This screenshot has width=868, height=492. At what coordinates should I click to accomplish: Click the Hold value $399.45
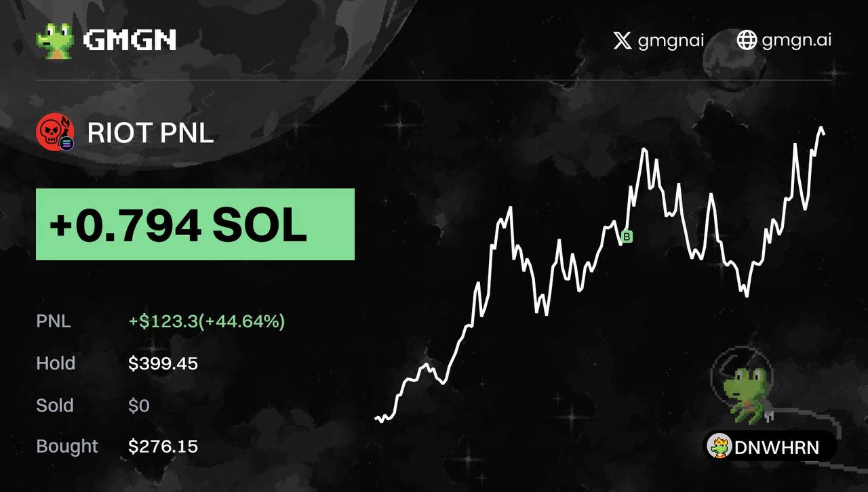click(163, 363)
